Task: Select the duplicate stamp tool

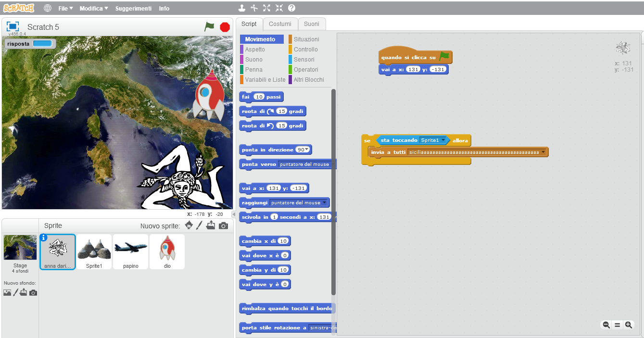Action: pyautogui.click(x=242, y=8)
